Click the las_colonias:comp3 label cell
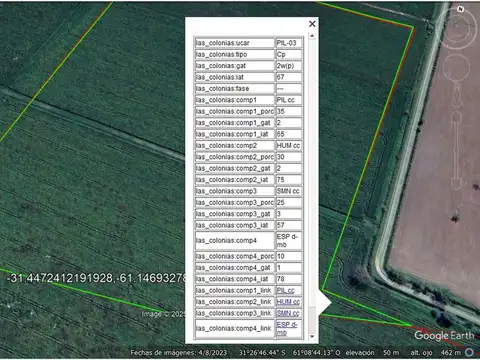480x360 pixels. pyautogui.click(x=235, y=191)
